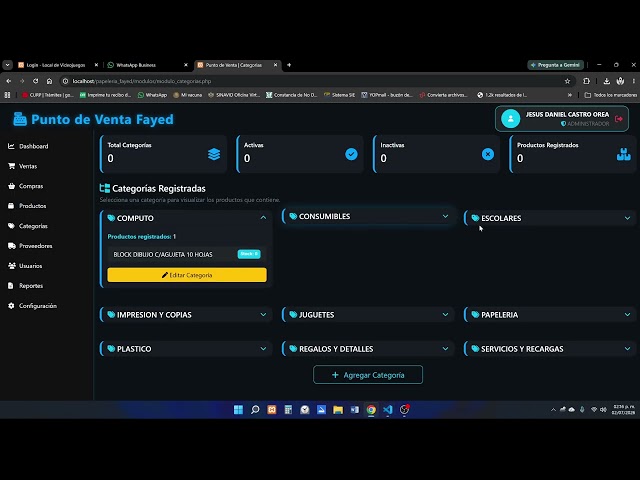
Task: Close the Punto de Venta Categorías tab
Action: tap(276, 65)
